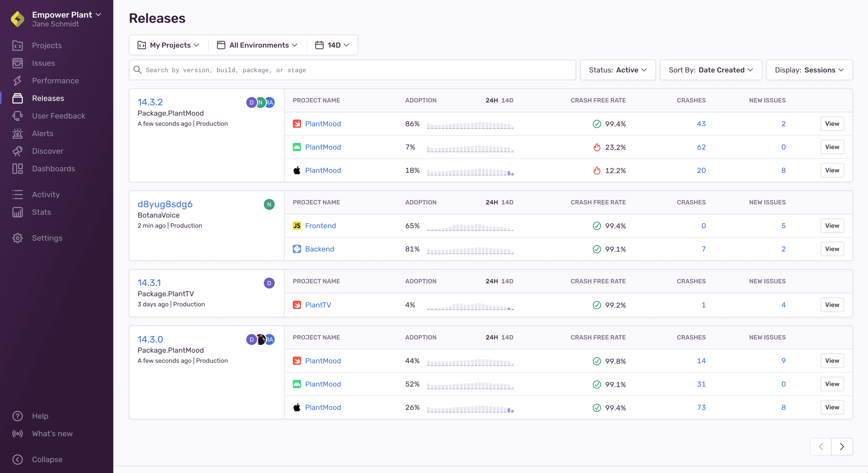The image size is (868, 473).
Task: Select the Performance lightning icon
Action: [18, 80]
